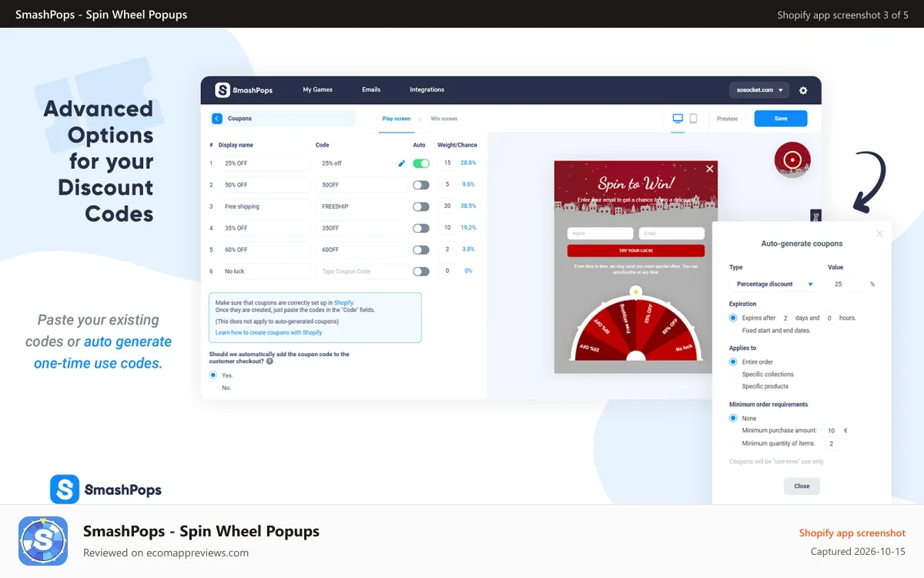Click the weight field showing 15
Viewport: 924px width, 578px height.
coord(447,163)
